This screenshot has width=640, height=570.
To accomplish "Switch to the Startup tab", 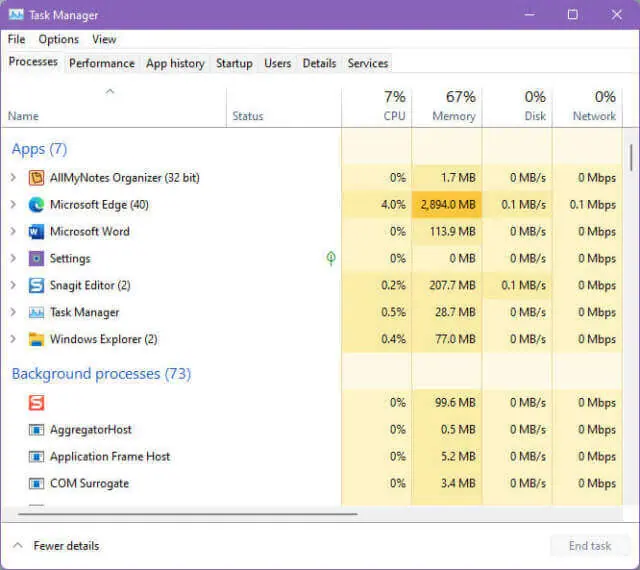I will [234, 64].
